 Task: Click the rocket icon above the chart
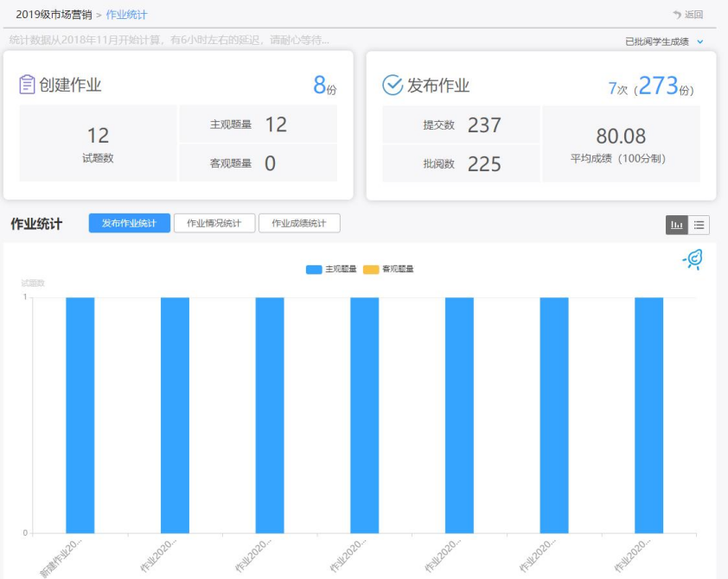tap(692, 259)
